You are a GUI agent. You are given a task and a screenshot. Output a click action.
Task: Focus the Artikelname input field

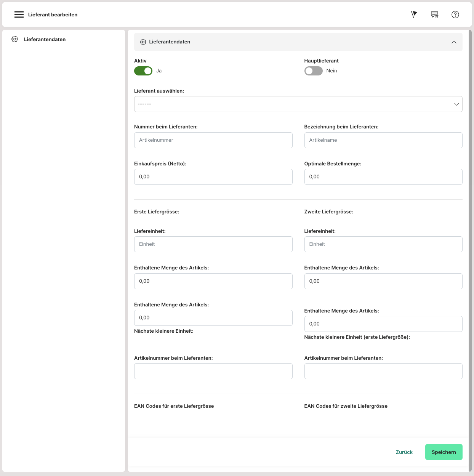[383, 140]
